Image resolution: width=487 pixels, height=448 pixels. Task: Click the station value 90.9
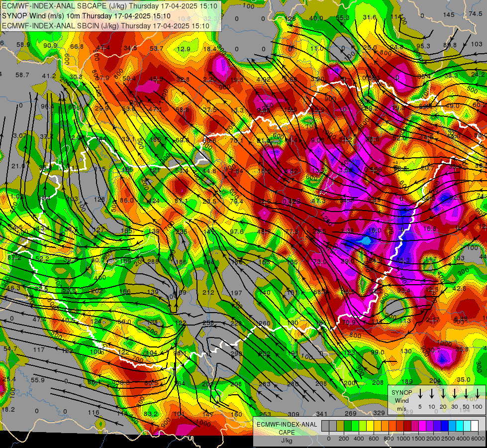pyautogui.click(x=50, y=46)
